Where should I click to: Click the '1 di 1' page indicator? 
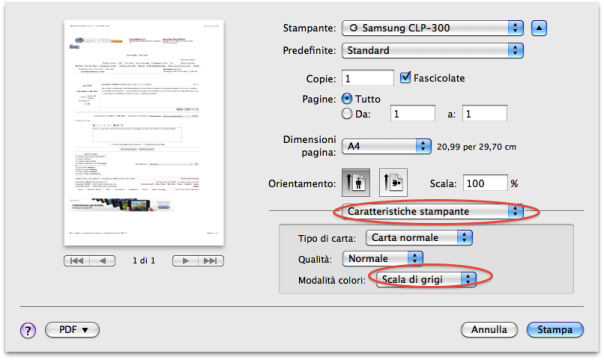(144, 261)
